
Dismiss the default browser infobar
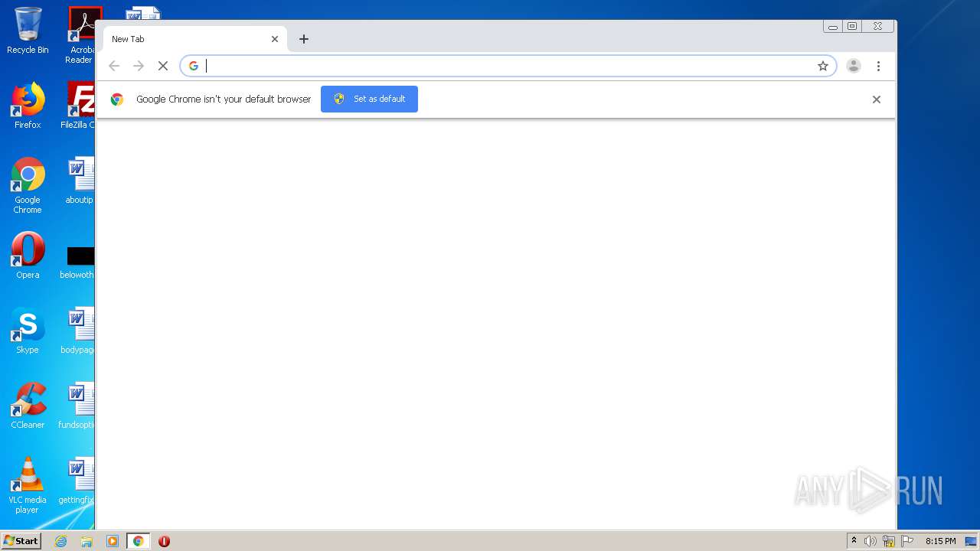[877, 99]
